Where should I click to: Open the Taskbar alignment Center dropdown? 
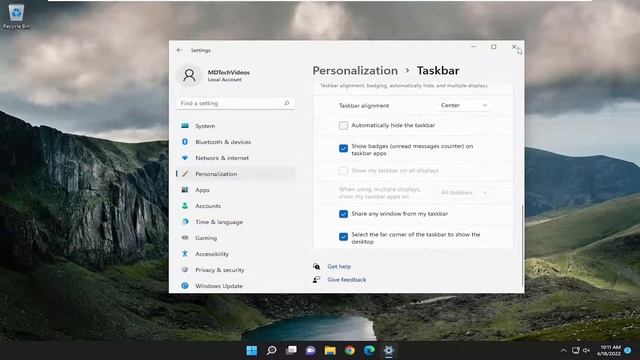coord(464,105)
